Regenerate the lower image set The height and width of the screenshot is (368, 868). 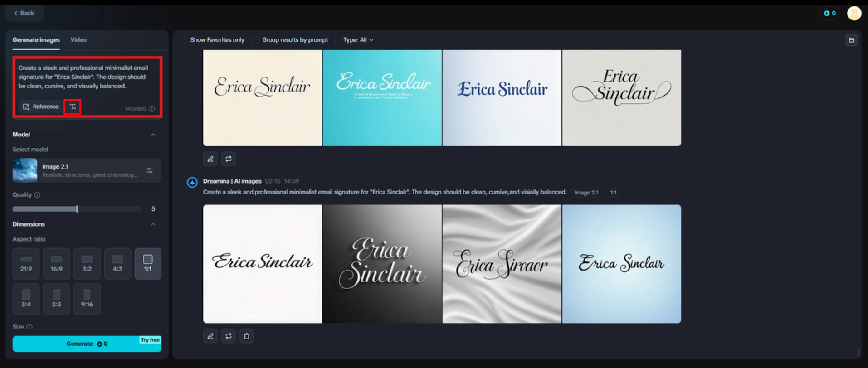coord(229,336)
